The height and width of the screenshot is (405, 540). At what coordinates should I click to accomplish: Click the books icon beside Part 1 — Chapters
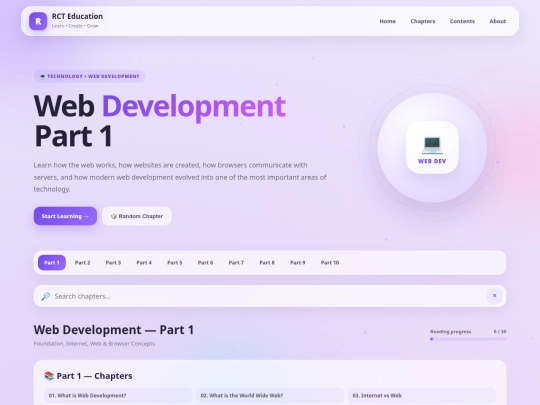(x=49, y=376)
